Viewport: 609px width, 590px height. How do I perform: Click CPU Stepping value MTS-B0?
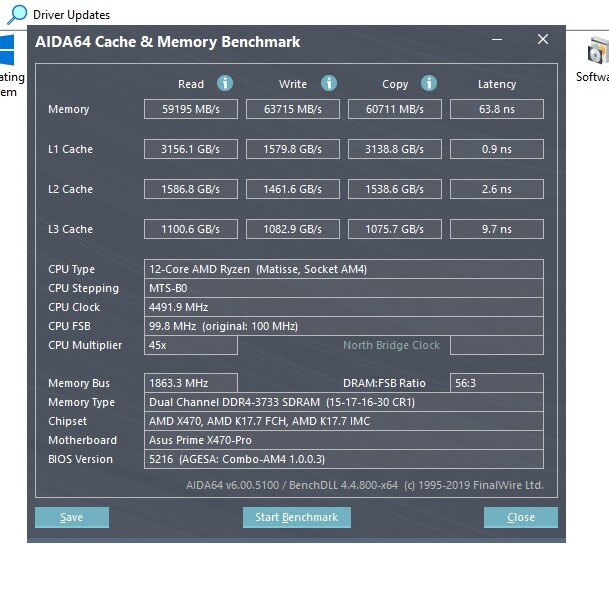pyautogui.click(x=344, y=288)
